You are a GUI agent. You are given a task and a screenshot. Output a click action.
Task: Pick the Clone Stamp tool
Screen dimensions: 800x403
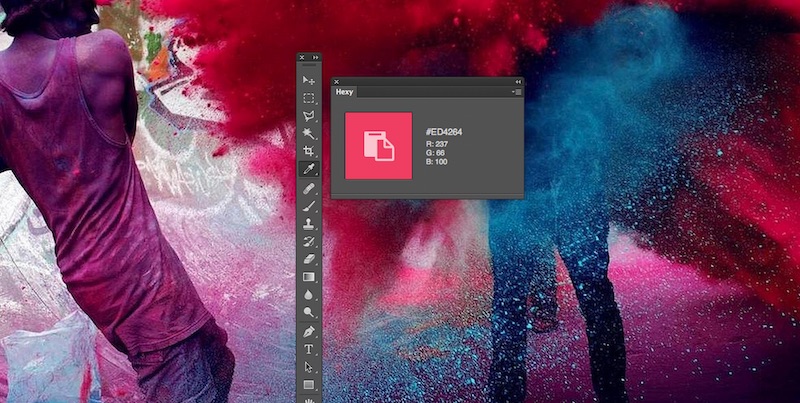[309, 223]
